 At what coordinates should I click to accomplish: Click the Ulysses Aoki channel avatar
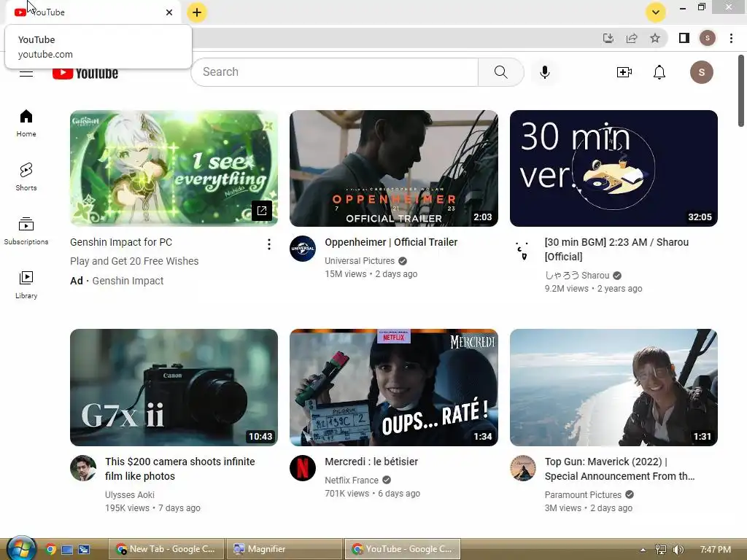coord(83,468)
